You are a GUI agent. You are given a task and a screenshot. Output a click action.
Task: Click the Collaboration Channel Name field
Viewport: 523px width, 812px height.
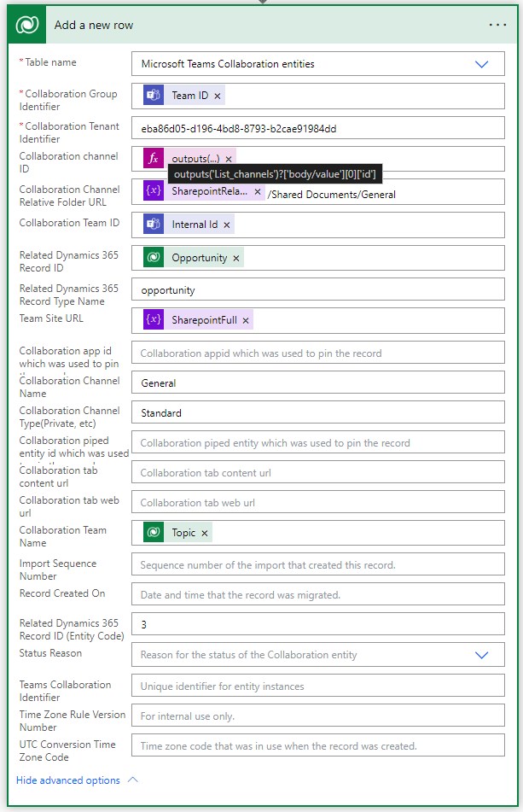pyautogui.click(x=317, y=383)
